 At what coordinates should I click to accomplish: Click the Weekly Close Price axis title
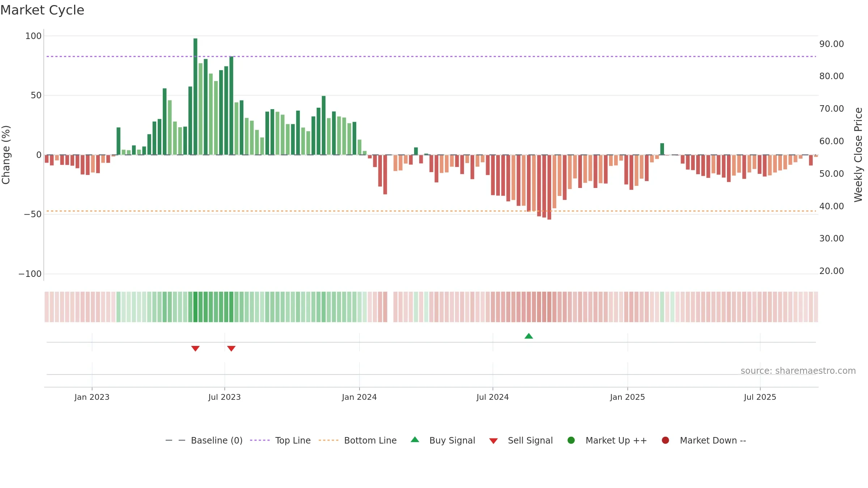[x=858, y=155]
